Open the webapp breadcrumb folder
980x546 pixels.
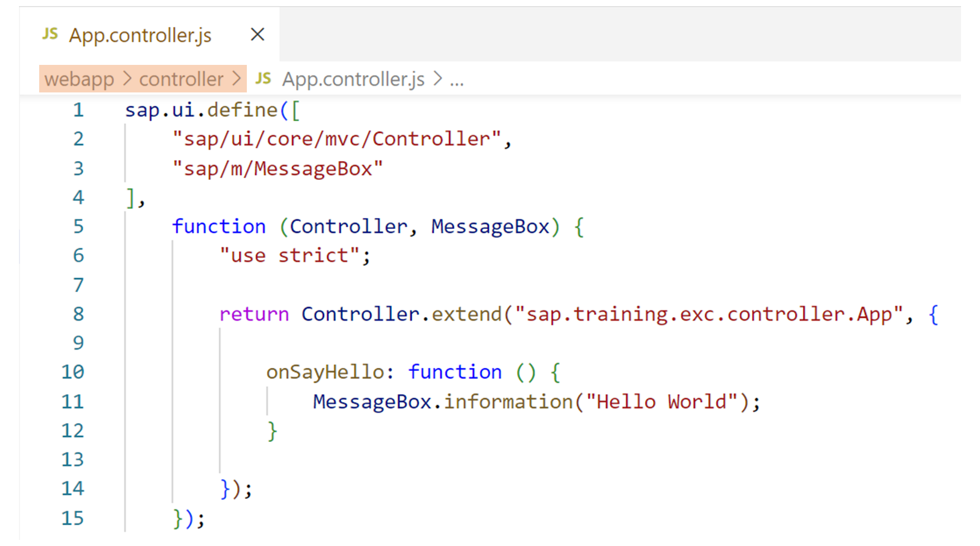(79, 79)
